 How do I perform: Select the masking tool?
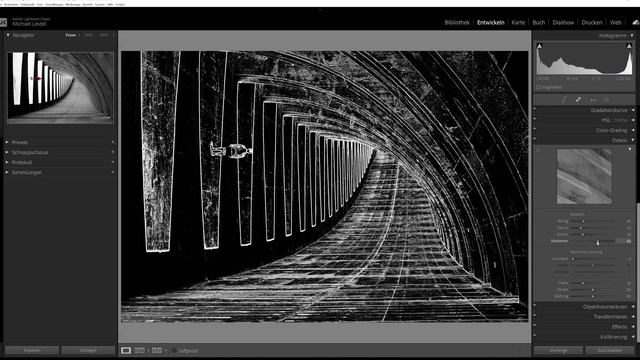[x=607, y=100]
